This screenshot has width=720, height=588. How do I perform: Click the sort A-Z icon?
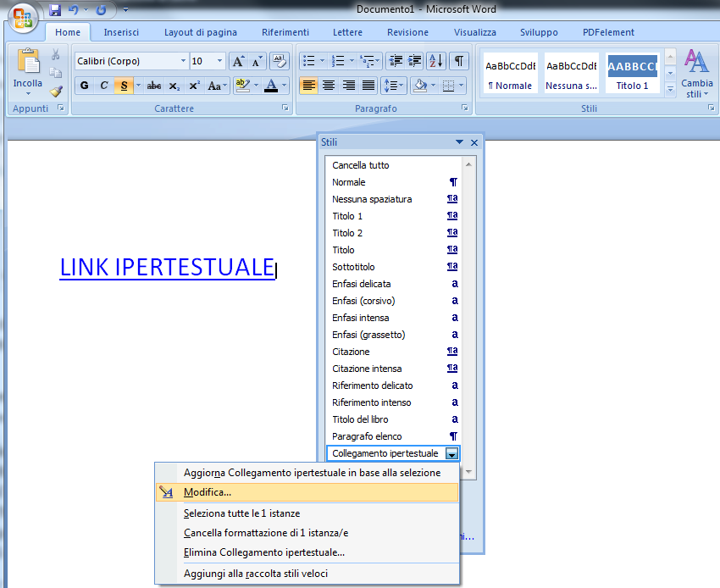pyautogui.click(x=436, y=61)
